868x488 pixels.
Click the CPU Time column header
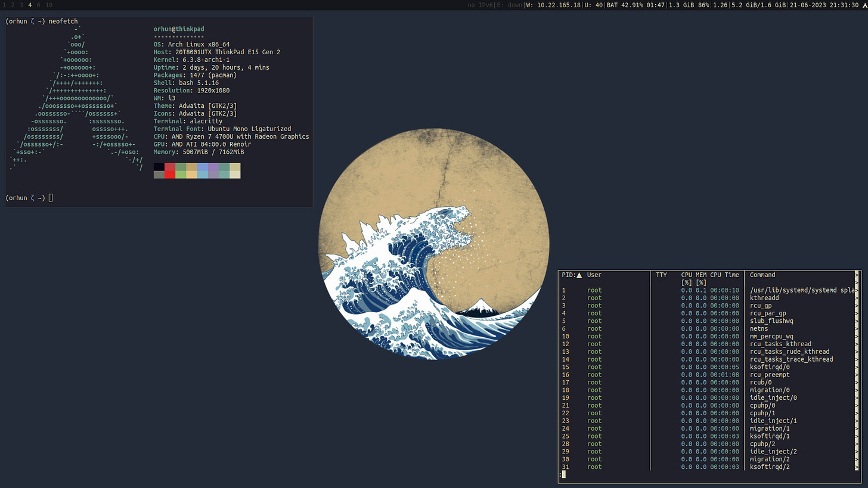coord(724,275)
